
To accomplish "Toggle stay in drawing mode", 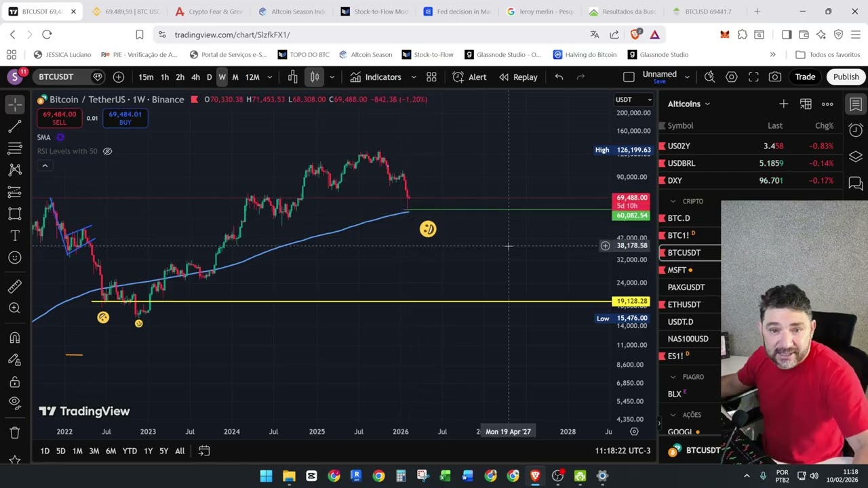I will coord(14,360).
